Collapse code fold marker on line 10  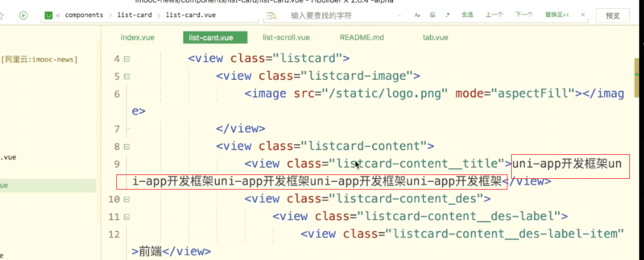[x=126, y=199]
